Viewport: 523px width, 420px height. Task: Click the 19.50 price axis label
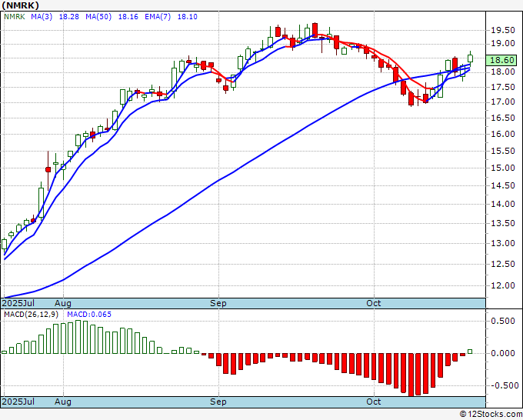coord(503,30)
